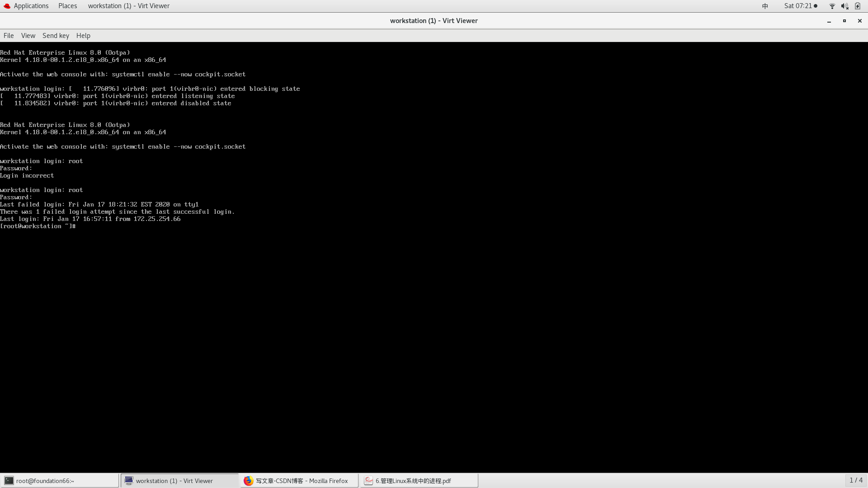Screen dimensions: 868x488
Task: Open the Send key menu
Action: click(56, 36)
